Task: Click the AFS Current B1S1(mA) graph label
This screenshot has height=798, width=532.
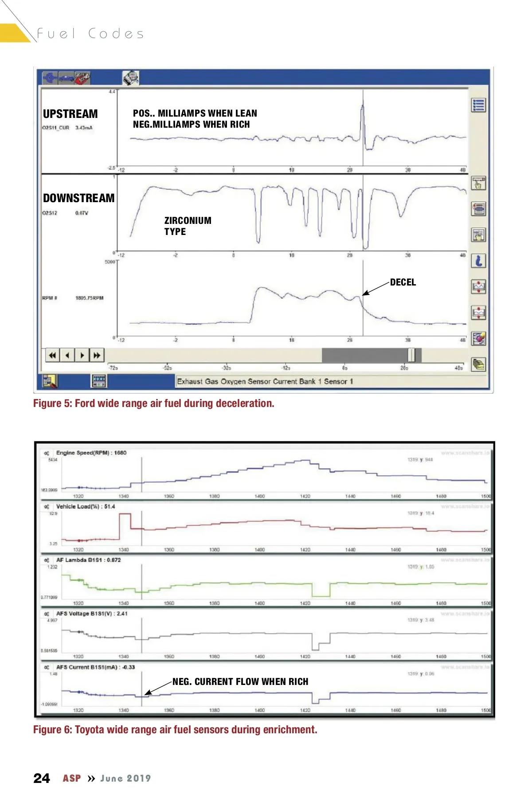Action: 95,667
